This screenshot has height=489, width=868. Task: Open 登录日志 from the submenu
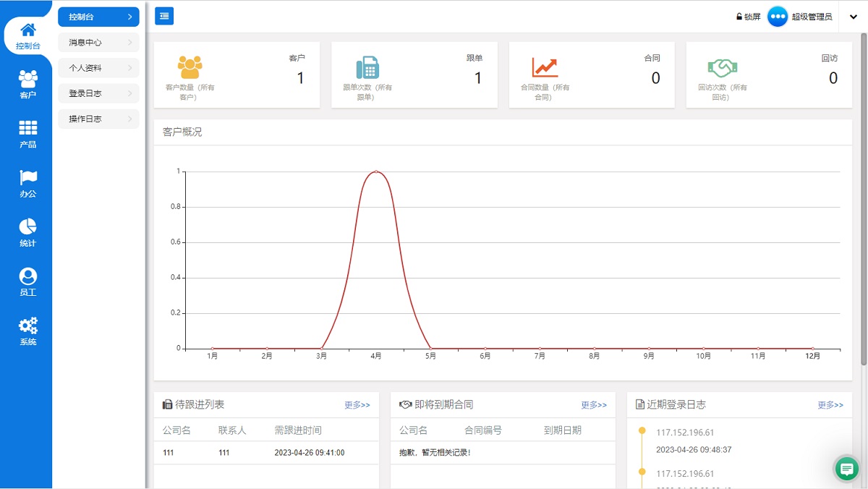98,93
